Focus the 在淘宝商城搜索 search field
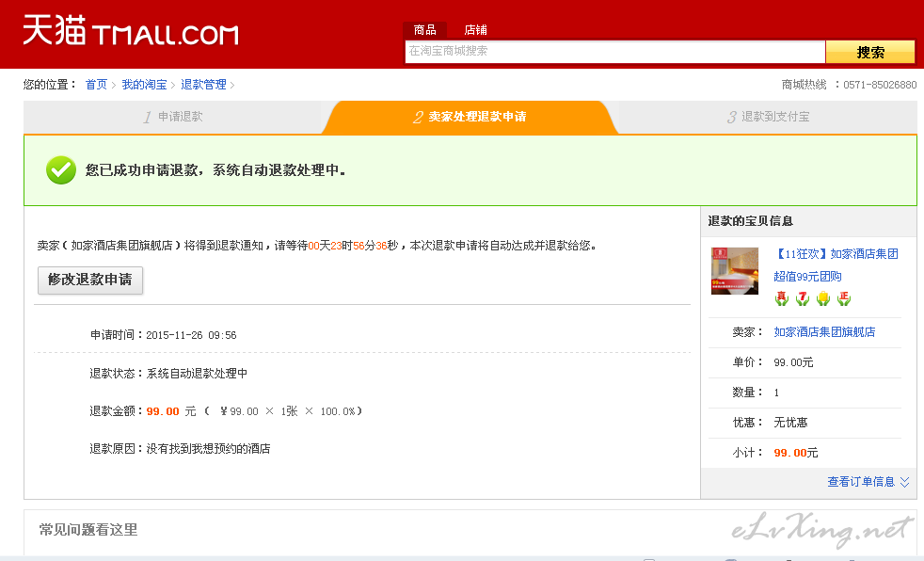Image resolution: width=924 pixels, height=561 pixels. point(614,52)
